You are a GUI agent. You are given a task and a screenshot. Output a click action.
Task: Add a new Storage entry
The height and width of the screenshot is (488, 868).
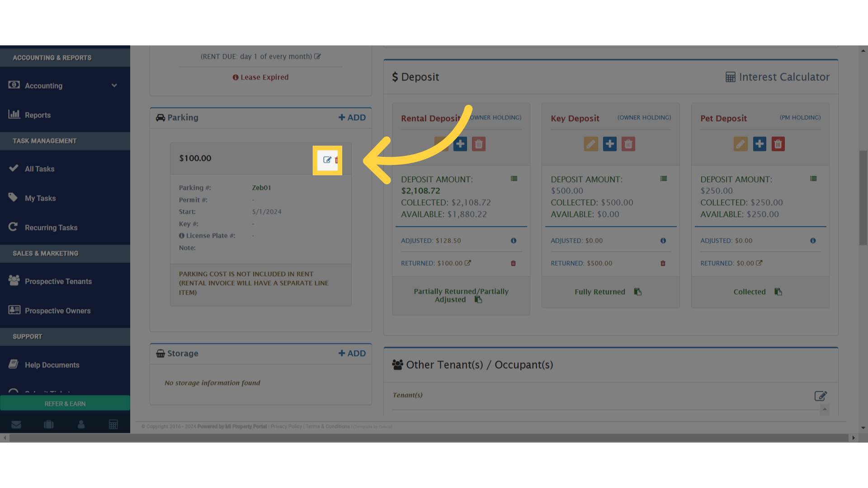pos(352,353)
